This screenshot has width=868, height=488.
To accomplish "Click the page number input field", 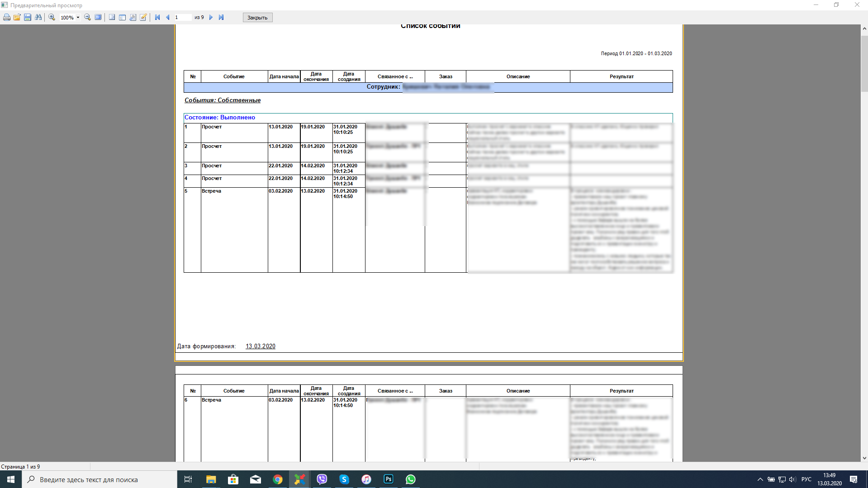I will point(183,17).
